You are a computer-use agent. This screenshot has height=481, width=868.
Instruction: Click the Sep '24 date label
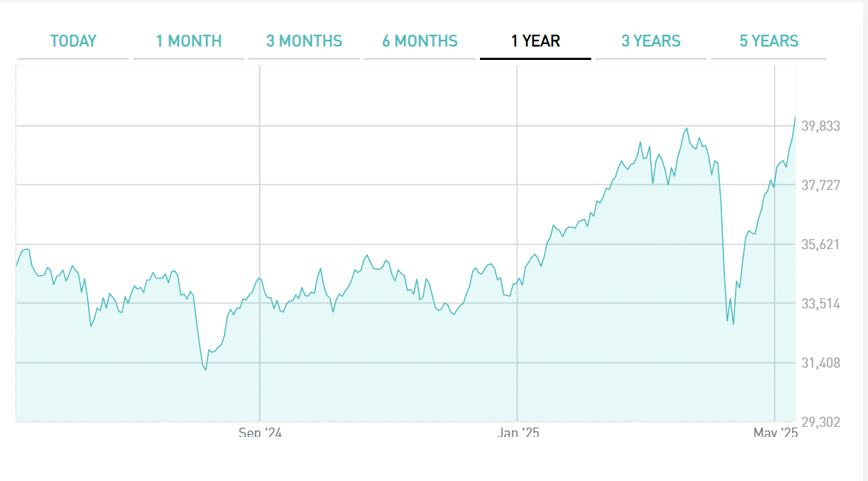pos(259,433)
